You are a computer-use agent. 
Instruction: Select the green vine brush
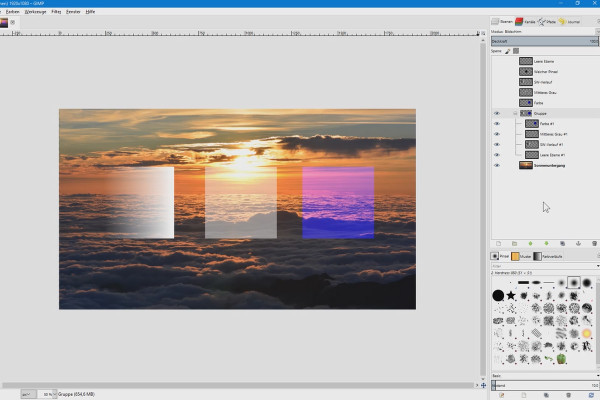(x=549, y=359)
